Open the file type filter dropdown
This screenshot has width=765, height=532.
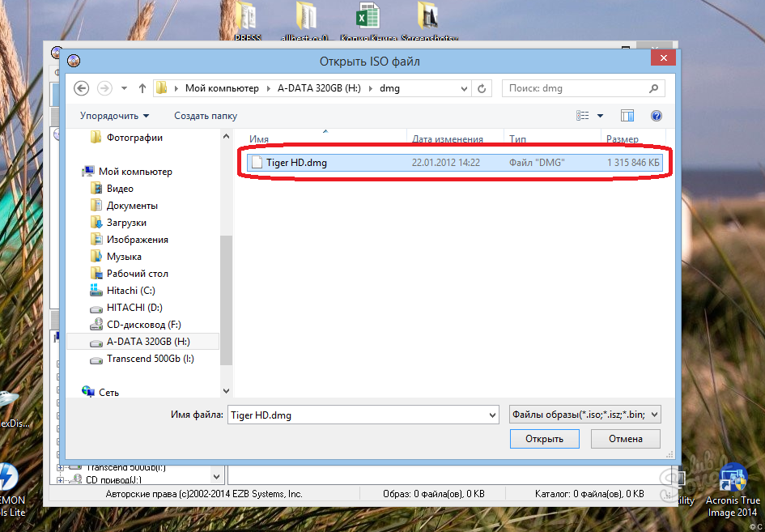click(x=585, y=415)
